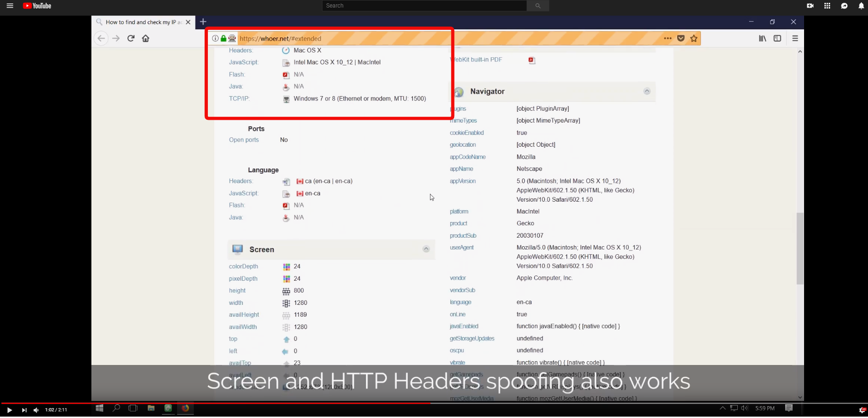The height and width of the screenshot is (418, 868).
Task: Open the YouTube messages icon
Action: [844, 6]
